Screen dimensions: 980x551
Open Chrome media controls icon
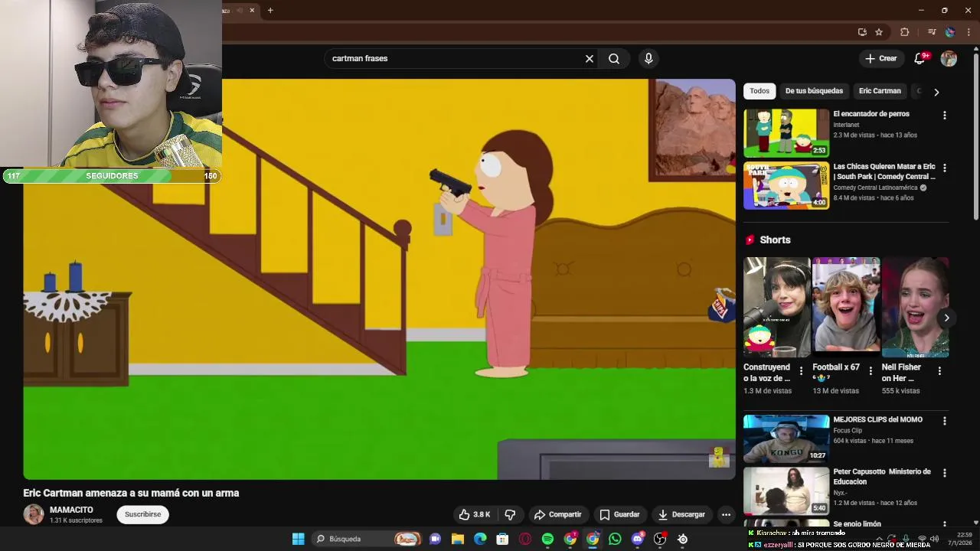pyautogui.click(x=932, y=32)
